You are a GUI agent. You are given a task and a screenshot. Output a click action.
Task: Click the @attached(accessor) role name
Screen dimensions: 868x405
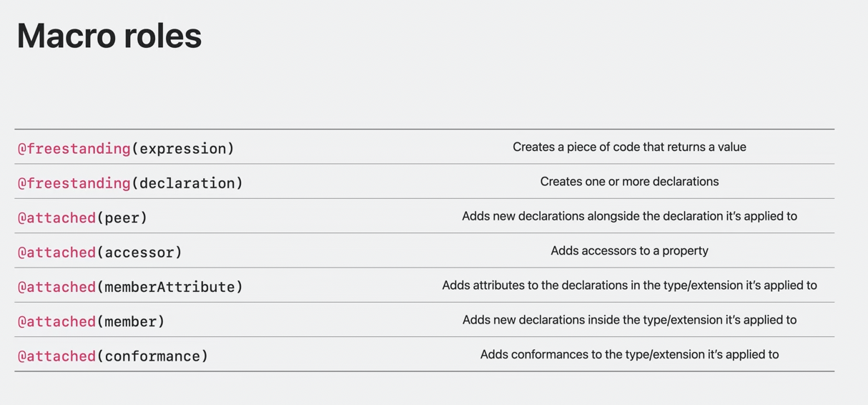100,253
